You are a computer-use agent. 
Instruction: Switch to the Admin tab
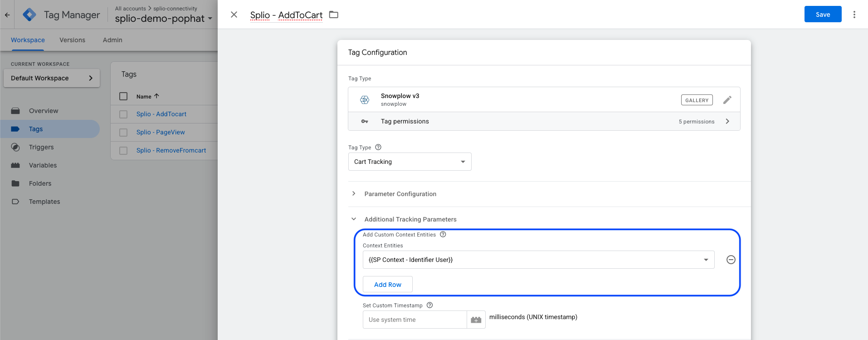pos(112,40)
